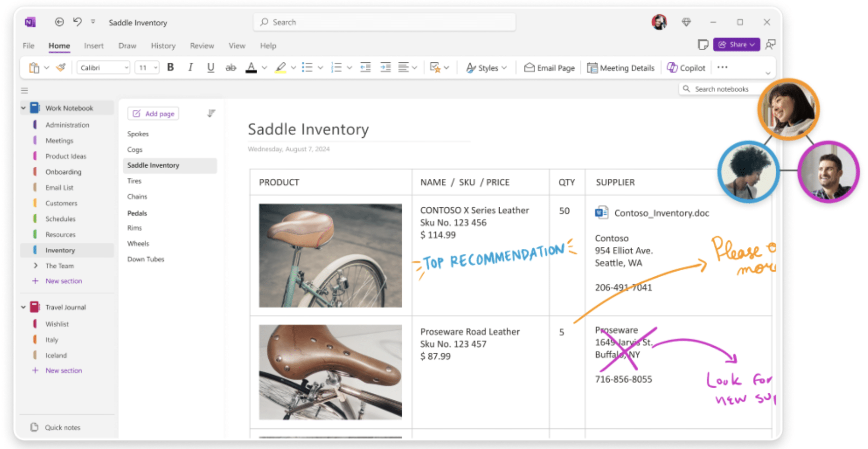Open the Product Ideas section
The width and height of the screenshot is (868, 449).
coord(66,156)
